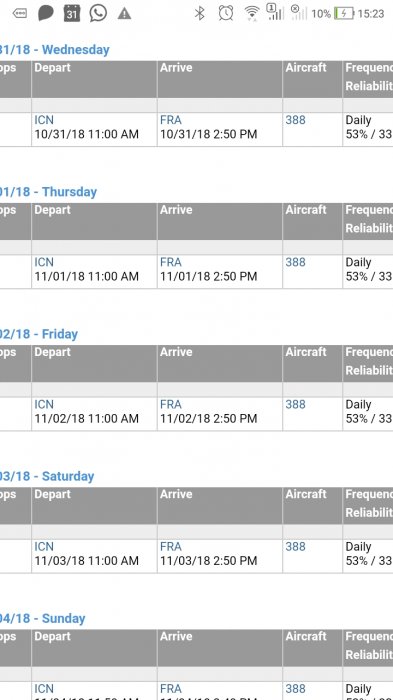Open the Thursday date heading link
Viewport: 393px width, 700px height.
point(48,192)
